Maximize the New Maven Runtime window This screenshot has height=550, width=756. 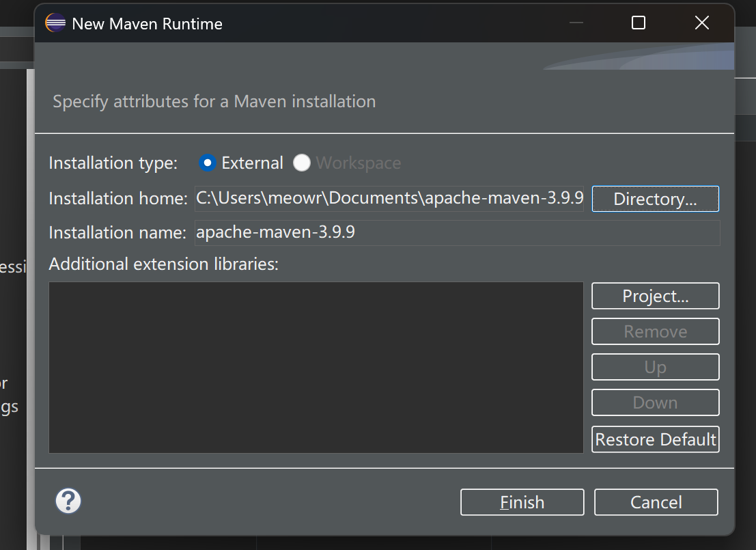click(x=639, y=23)
